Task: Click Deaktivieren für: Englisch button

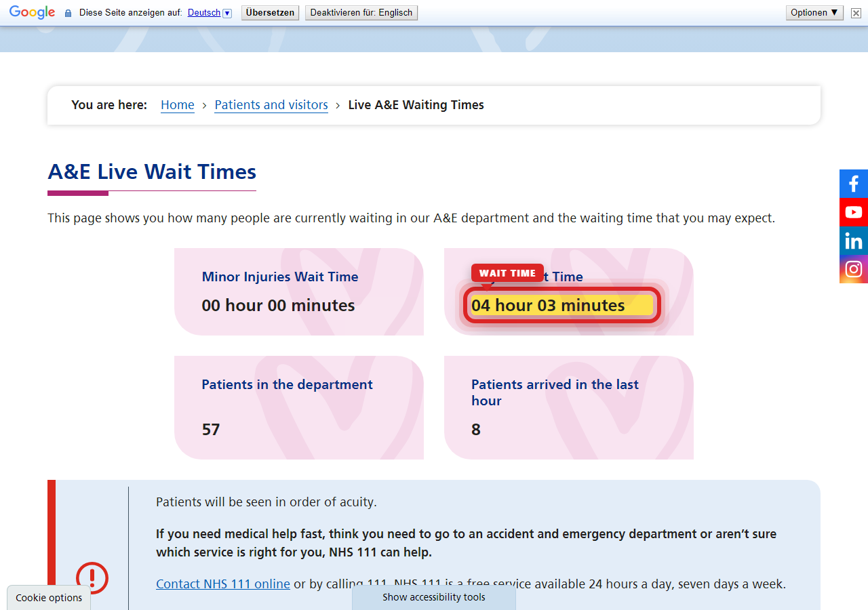Action: tap(361, 13)
